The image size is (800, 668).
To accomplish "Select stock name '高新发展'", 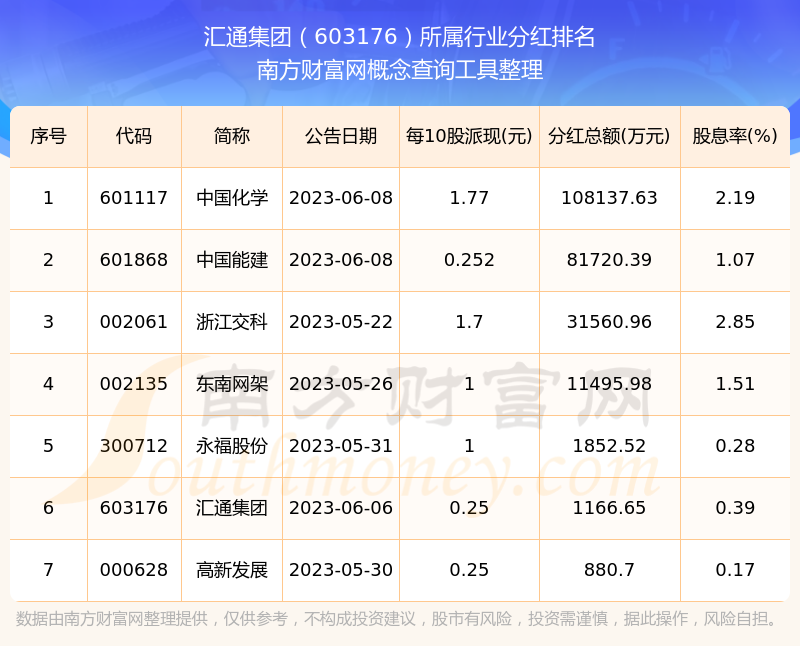I will click(x=232, y=570).
